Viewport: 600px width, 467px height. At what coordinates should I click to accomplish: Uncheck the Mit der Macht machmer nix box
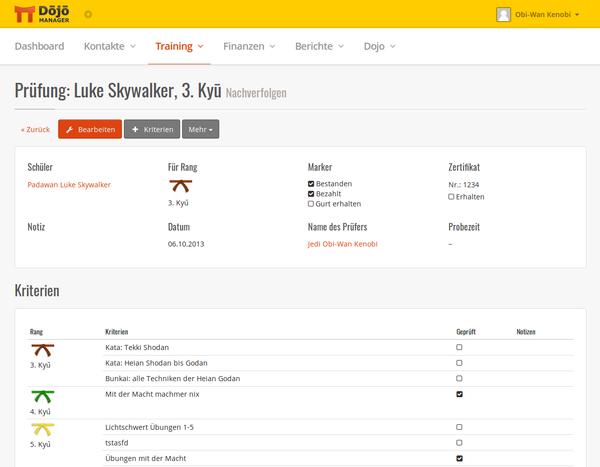click(x=459, y=395)
